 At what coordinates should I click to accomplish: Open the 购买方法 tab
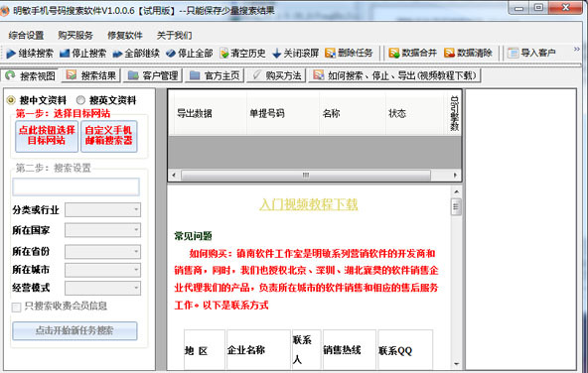[x=276, y=75]
